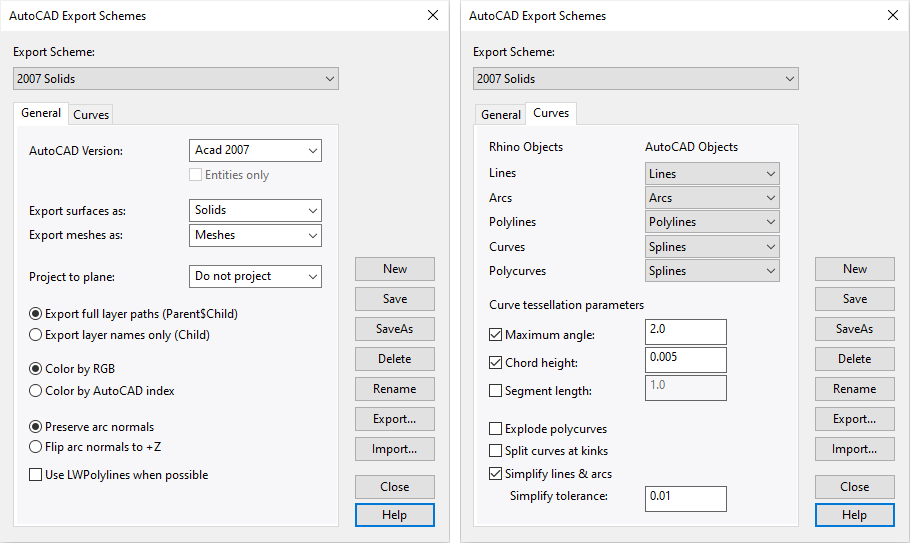Click Rename button in left dialog
Screen dimensions: 910x543
[395, 389]
